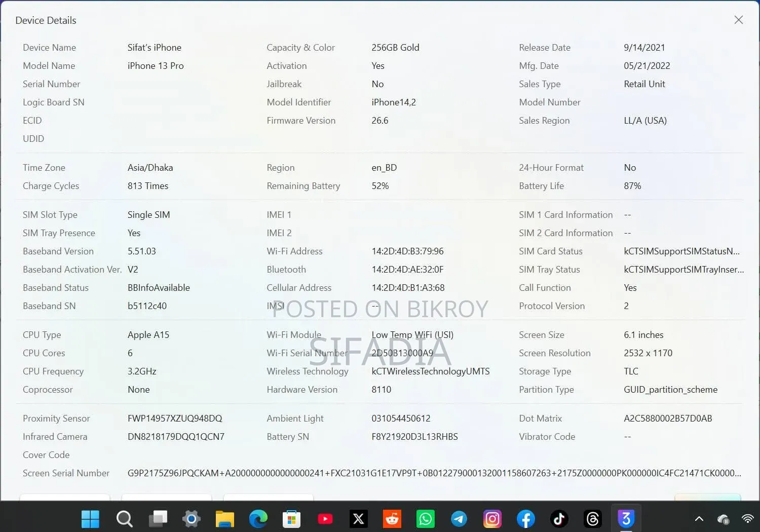Open the cloud sync tray icon
The image size is (760, 532).
coord(724,519)
